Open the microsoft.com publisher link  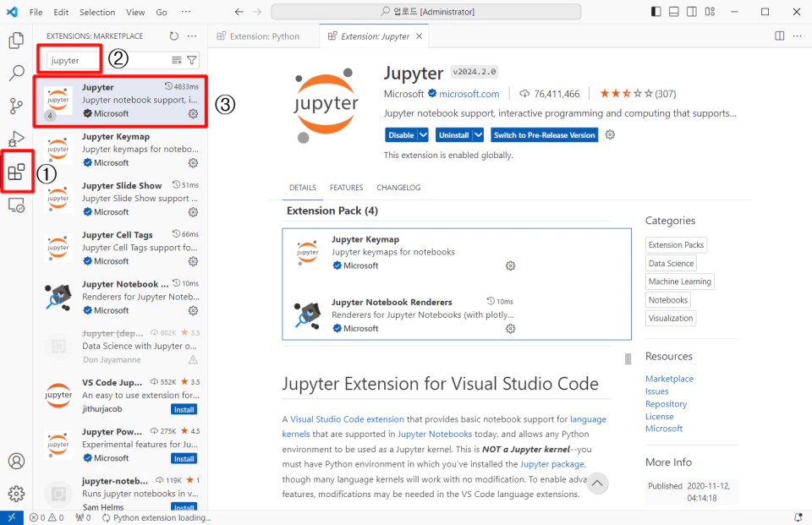469,94
